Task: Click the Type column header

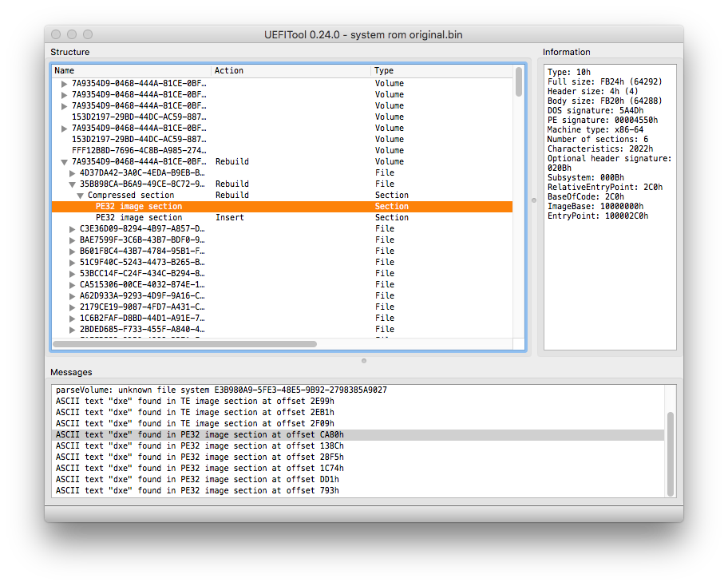Action: point(441,70)
